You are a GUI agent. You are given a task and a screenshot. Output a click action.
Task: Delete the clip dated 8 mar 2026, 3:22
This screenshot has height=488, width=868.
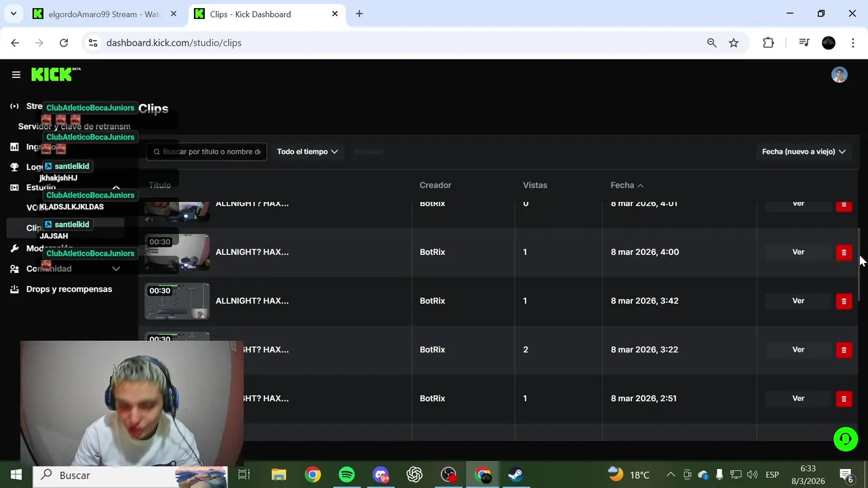point(844,350)
